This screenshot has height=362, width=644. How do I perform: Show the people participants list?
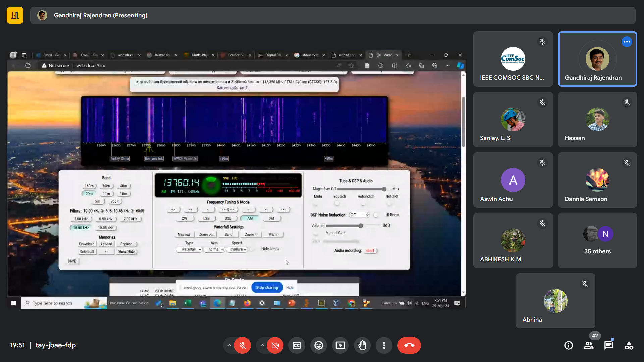point(589,345)
